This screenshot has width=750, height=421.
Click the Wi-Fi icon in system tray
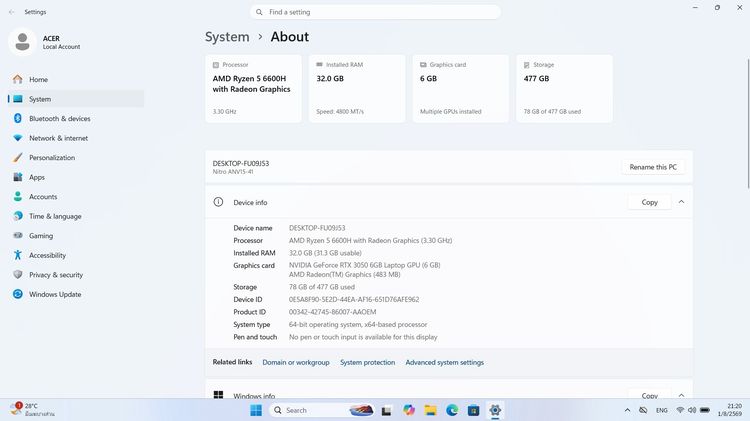point(680,410)
